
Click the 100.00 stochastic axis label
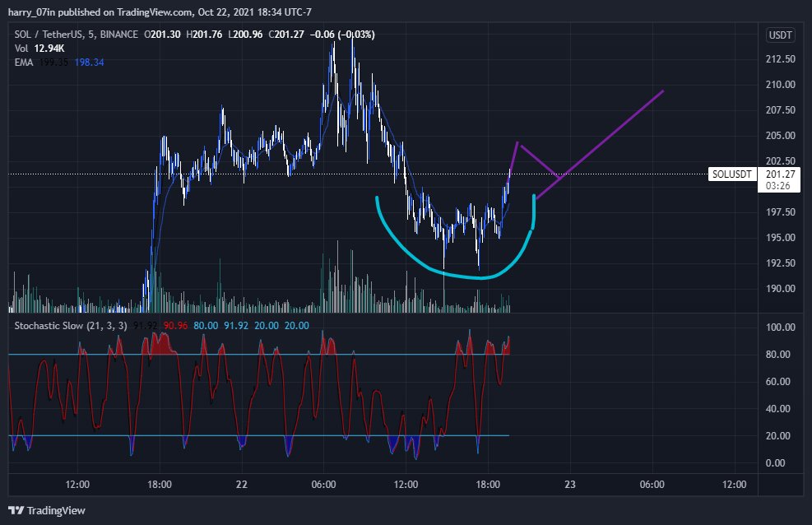click(x=781, y=328)
